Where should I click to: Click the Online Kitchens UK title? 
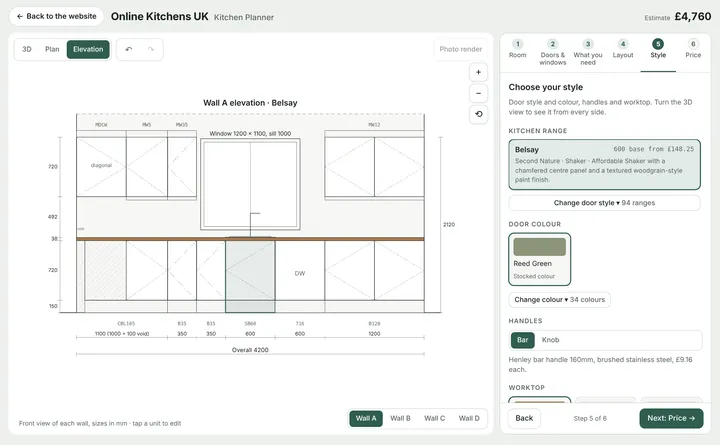pos(159,17)
